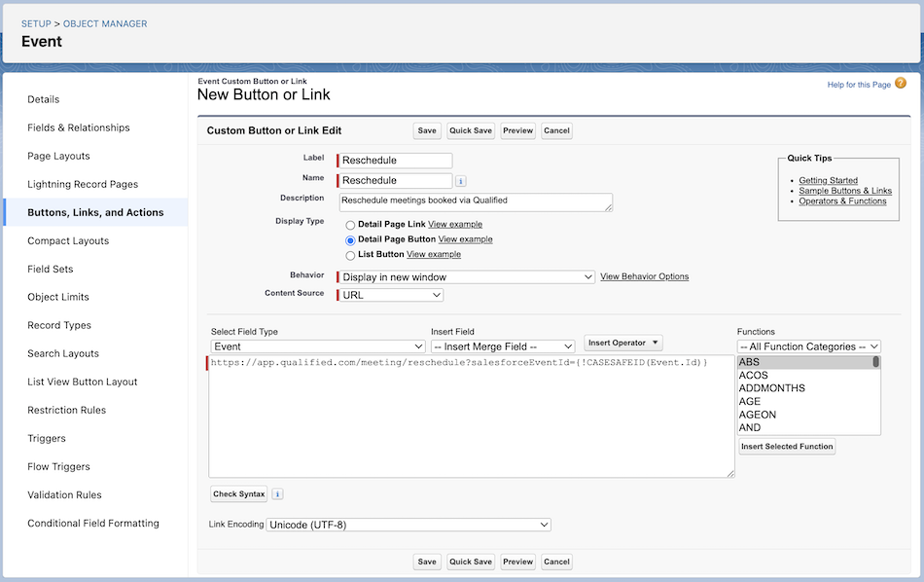This screenshot has width=924, height=582.
Task: Click the help question mark icon
Action: pyautogui.click(x=901, y=83)
